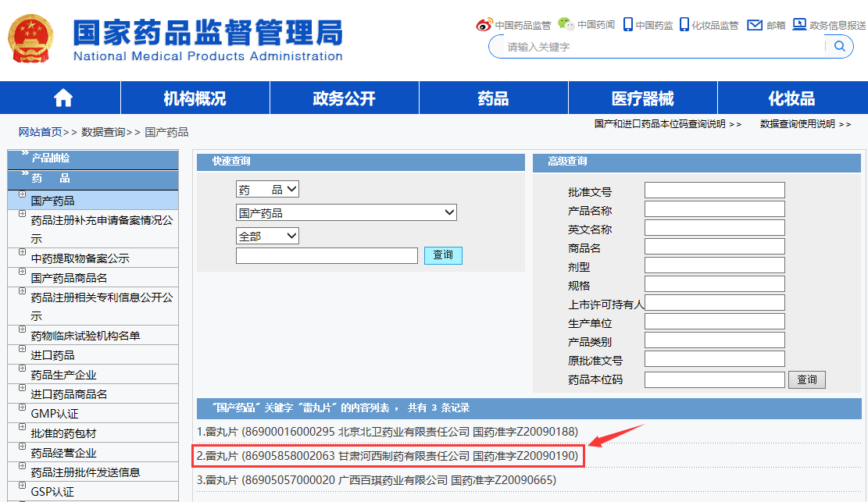Click the search magnifier icon
This screenshot has height=502, width=868.
point(839,47)
